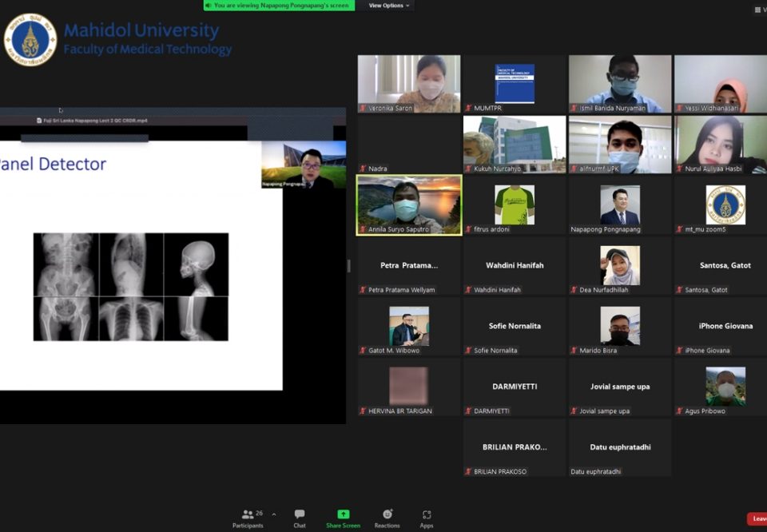Click the grid View icon at top right
Screen dimensions: 767x532
click(x=757, y=10)
